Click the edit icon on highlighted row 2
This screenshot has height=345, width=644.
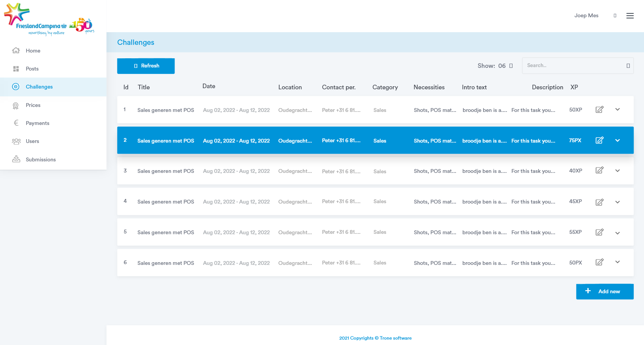click(x=599, y=140)
